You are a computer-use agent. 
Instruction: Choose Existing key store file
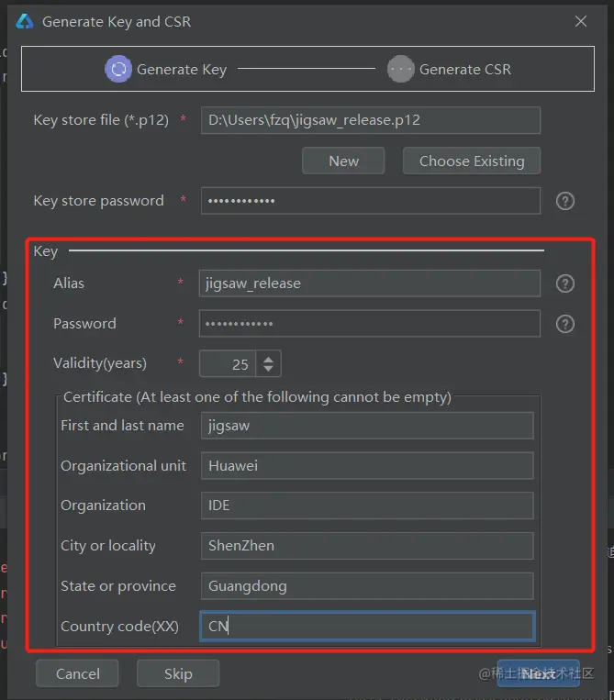[x=472, y=161]
